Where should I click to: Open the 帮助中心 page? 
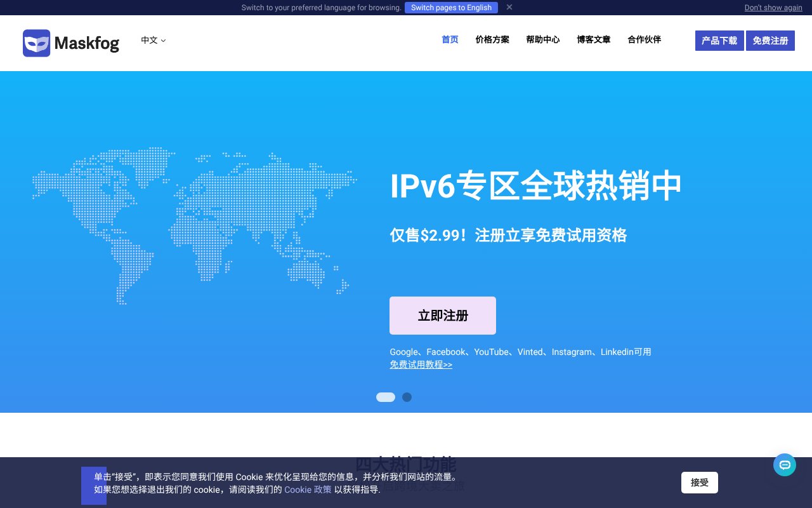tap(543, 39)
